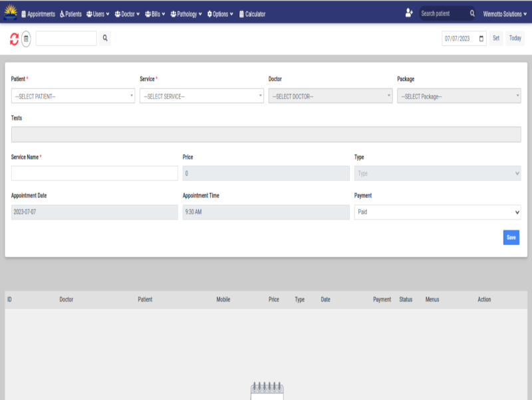Expand the --SELECT Package-- dropdown
Image resolution: width=532 pixels, height=400 pixels.
[x=459, y=96]
